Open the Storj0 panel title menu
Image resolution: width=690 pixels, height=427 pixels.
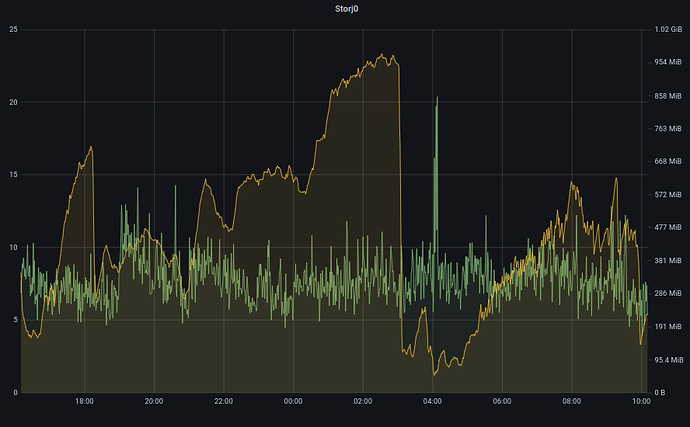[x=345, y=9]
